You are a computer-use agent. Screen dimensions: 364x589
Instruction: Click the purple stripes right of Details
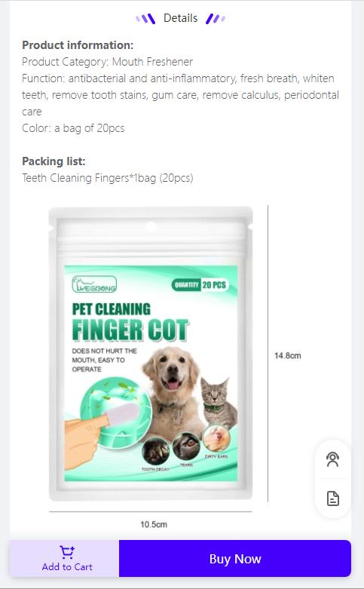(x=216, y=18)
